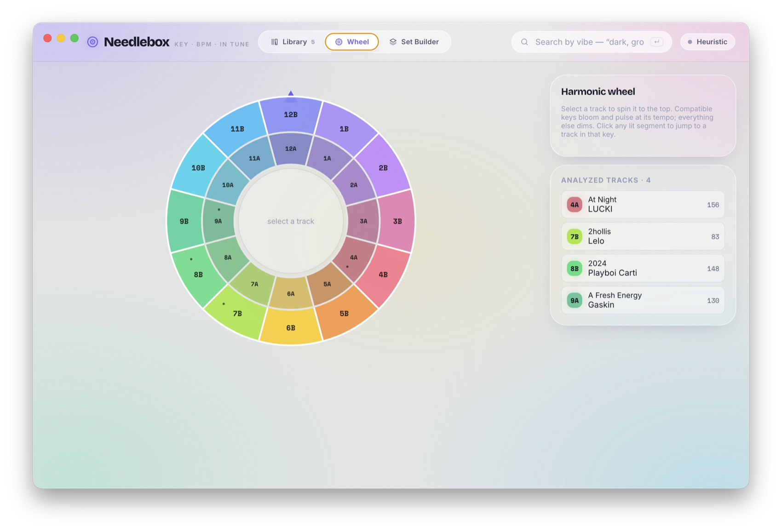Click the 148 BPM value for 2024
Viewport: 782px width, 532px height.
pos(713,269)
